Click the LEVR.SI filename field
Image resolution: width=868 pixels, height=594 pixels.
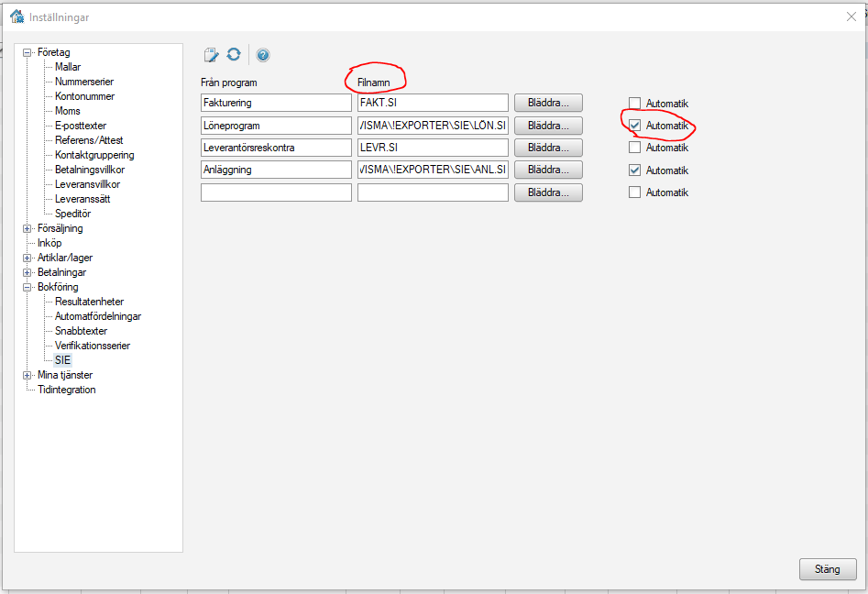433,148
